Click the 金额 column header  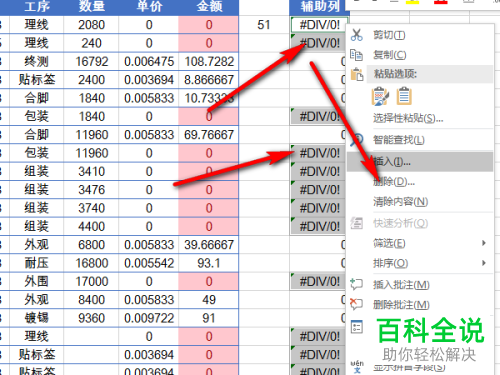[209, 7]
